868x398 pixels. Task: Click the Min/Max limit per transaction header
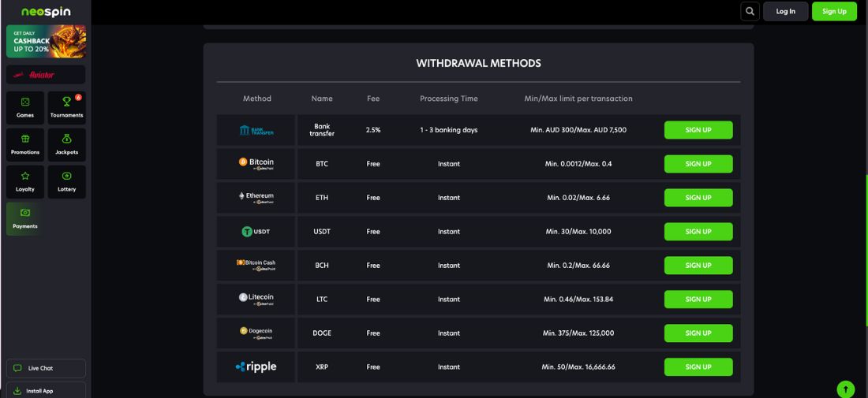(x=578, y=99)
